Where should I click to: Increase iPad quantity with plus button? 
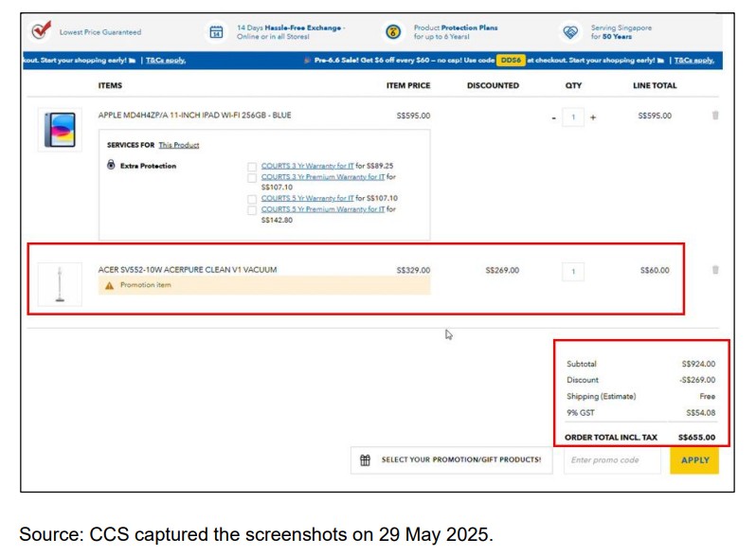[593, 117]
